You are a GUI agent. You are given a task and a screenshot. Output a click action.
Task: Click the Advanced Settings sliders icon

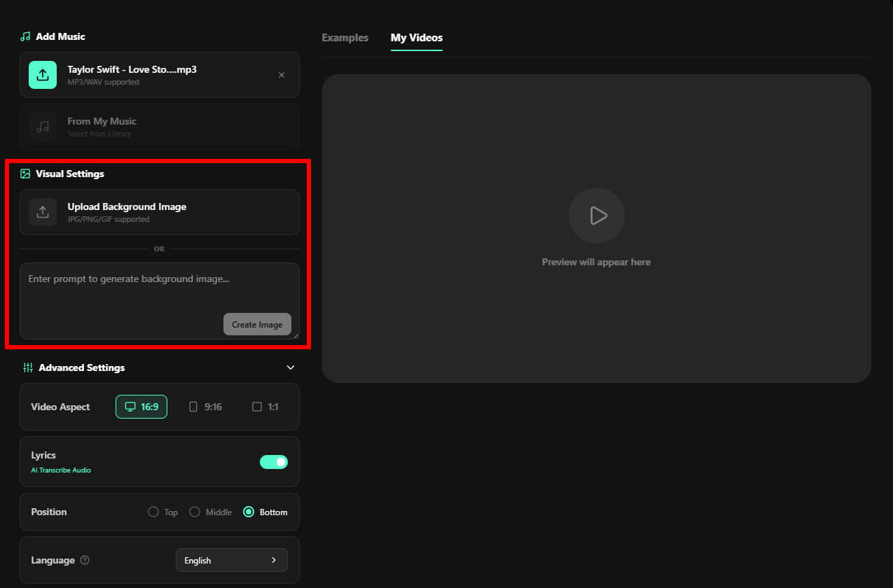pyautogui.click(x=28, y=367)
